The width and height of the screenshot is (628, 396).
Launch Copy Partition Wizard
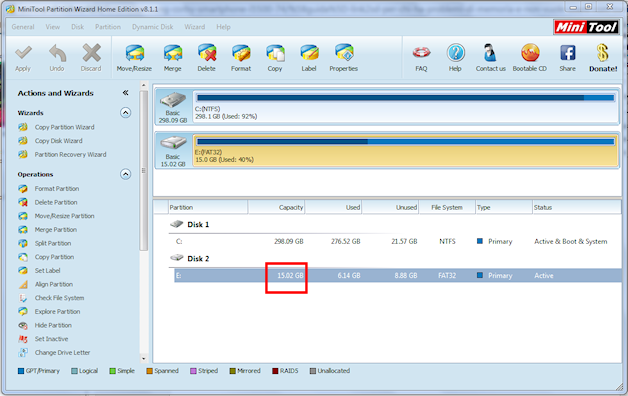(x=64, y=127)
